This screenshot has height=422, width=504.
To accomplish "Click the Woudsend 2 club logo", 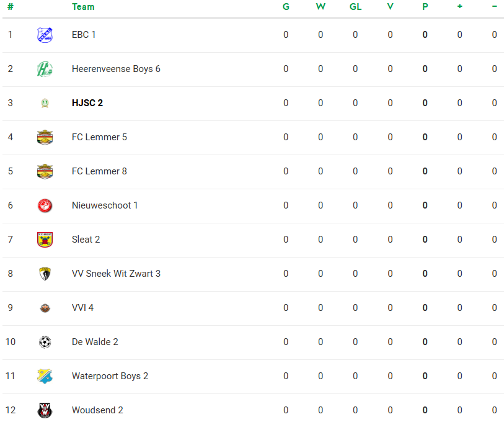I will [45, 410].
